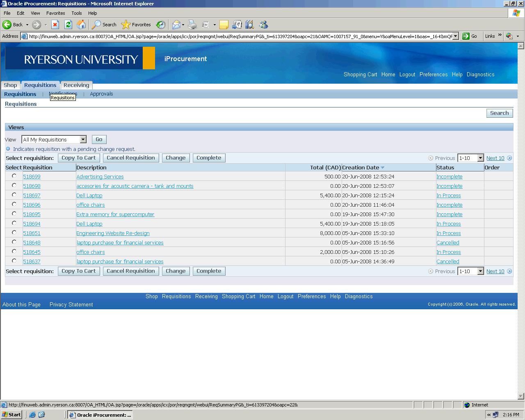Click the top Next page arrow icon

coord(509,158)
